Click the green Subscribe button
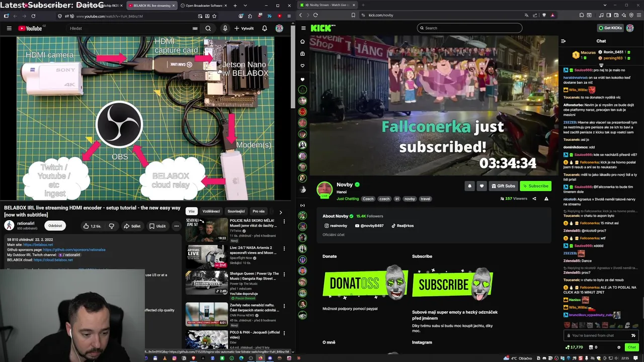The height and width of the screenshot is (362, 644). (x=536, y=186)
